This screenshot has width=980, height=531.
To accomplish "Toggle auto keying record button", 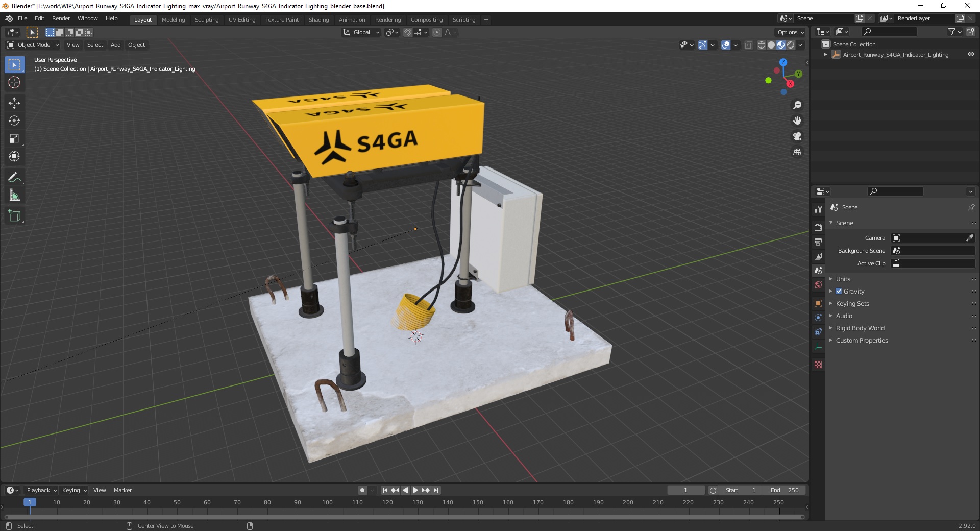I will click(x=362, y=490).
